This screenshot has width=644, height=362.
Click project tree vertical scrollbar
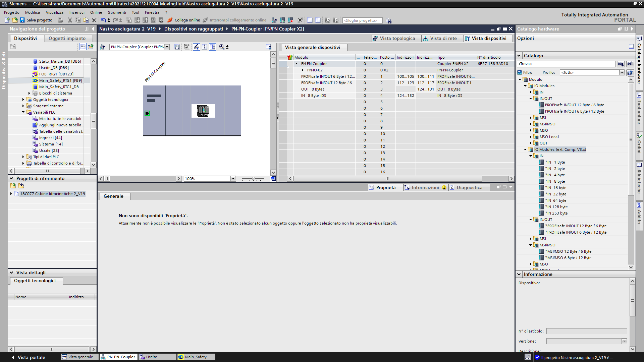pos(94,121)
